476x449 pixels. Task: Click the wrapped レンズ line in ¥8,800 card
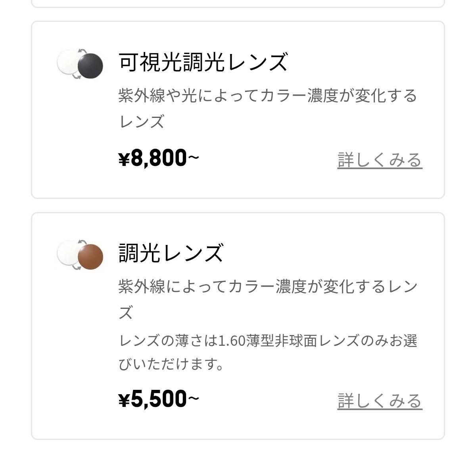pos(142,121)
